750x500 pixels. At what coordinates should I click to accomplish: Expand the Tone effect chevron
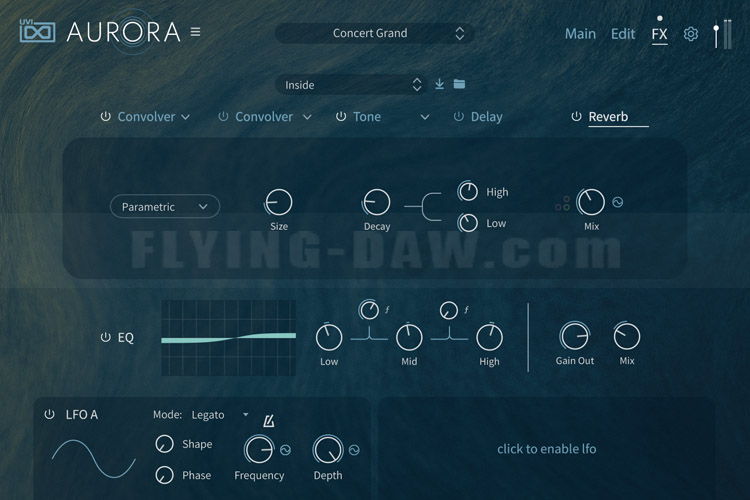[425, 117]
